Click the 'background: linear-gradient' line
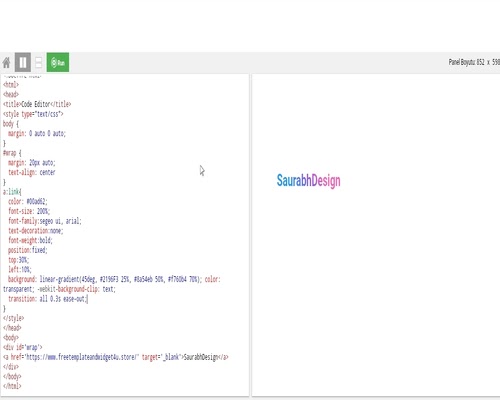Image resolution: width=500 pixels, height=400 pixels. tap(114, 279)
